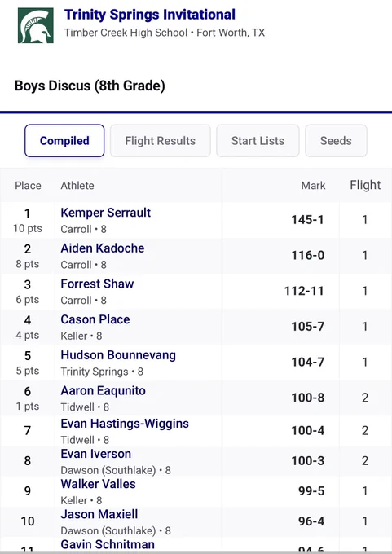Select the Compiled tab
The image size is (392, 554).
[64, 141]
